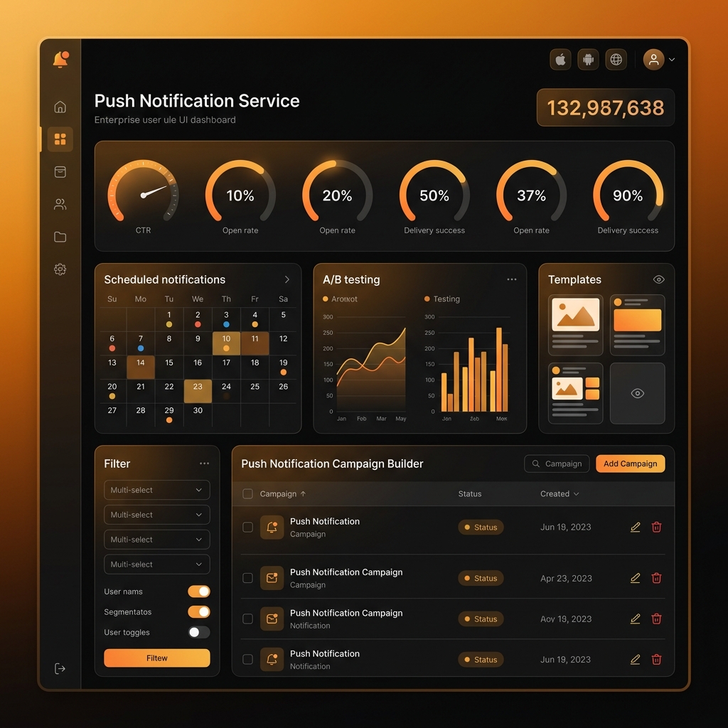This screenshot has width=728, height=728.
Task: Expand the user account dropdown chevron
Action: [672, 60]
